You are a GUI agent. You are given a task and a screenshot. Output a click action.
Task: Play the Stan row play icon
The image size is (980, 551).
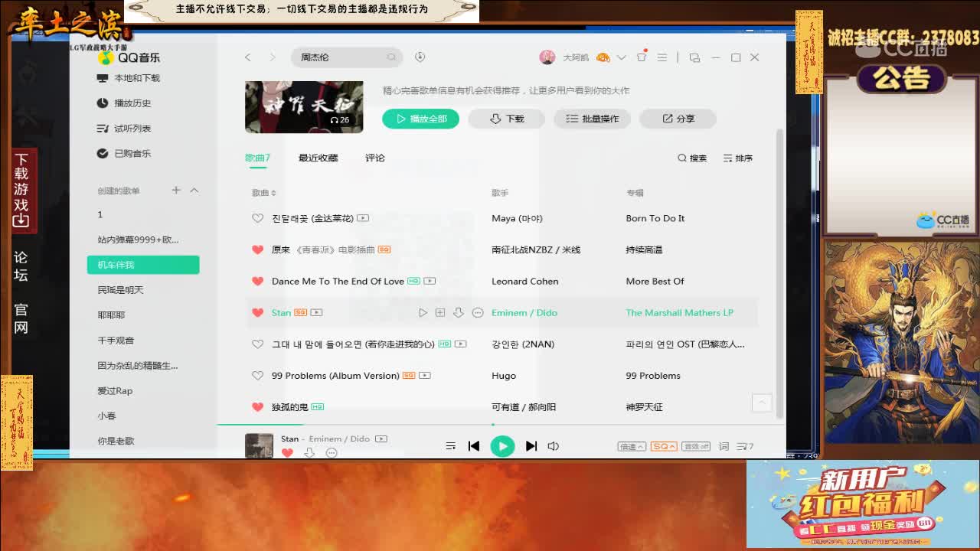(x=423, y=312)
